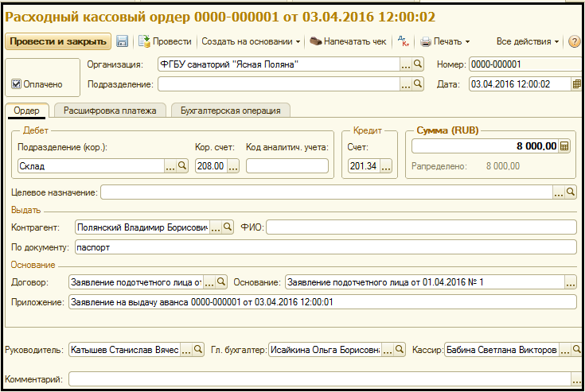Click the Приложение input field
Image resolution: width=585 pixels, height=392 pixels.
[322, 302]
